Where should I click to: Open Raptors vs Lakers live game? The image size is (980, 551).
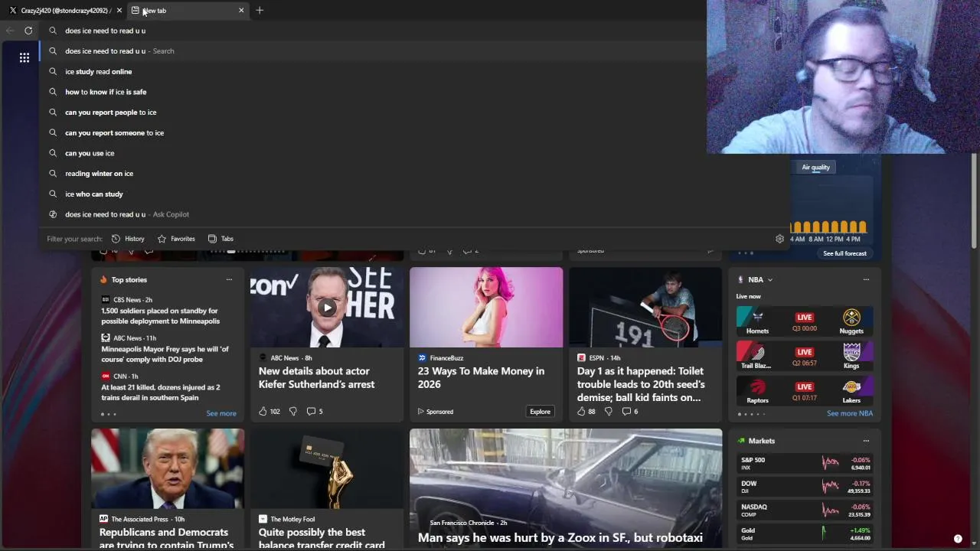pyautogui.click(x=804, y=390)
